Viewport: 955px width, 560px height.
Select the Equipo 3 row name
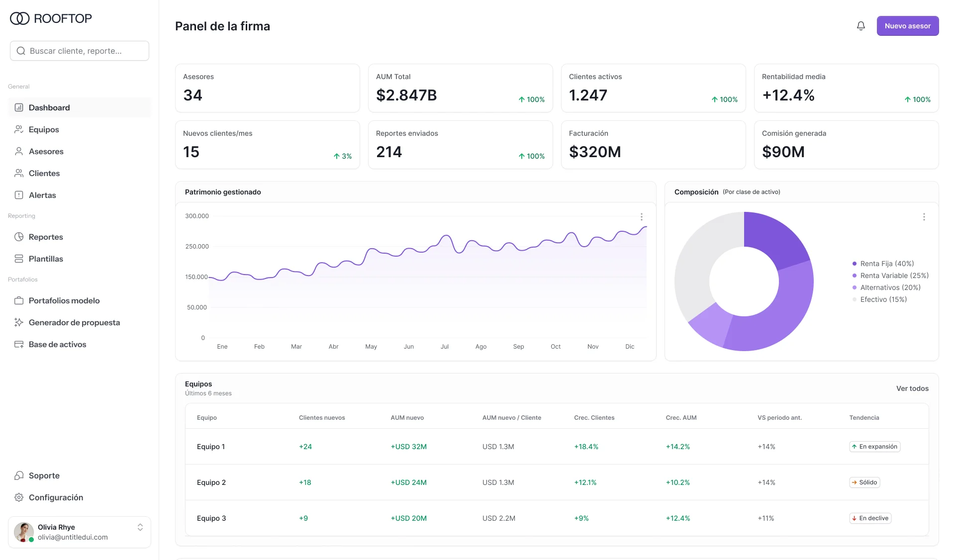pos(211,518)
